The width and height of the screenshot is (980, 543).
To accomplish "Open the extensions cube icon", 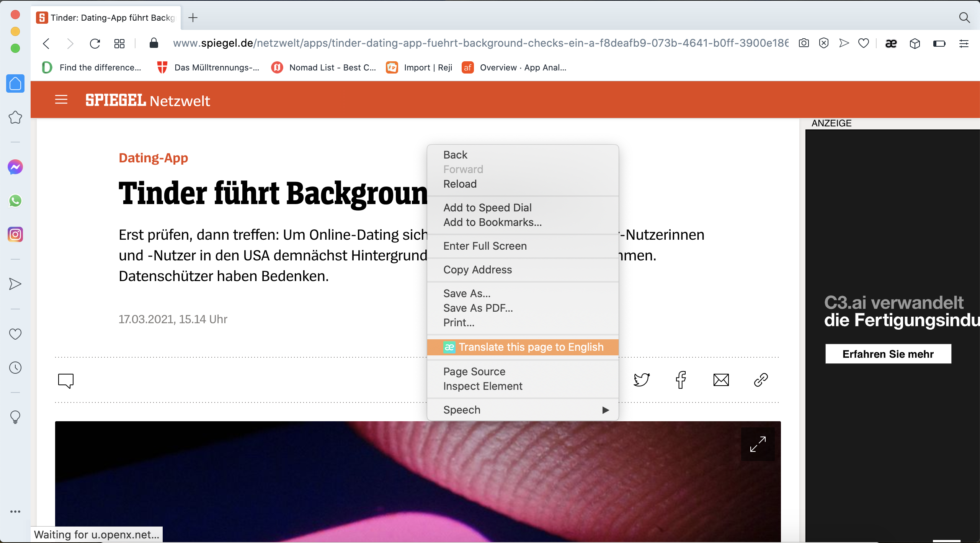I will coord(915,44).
